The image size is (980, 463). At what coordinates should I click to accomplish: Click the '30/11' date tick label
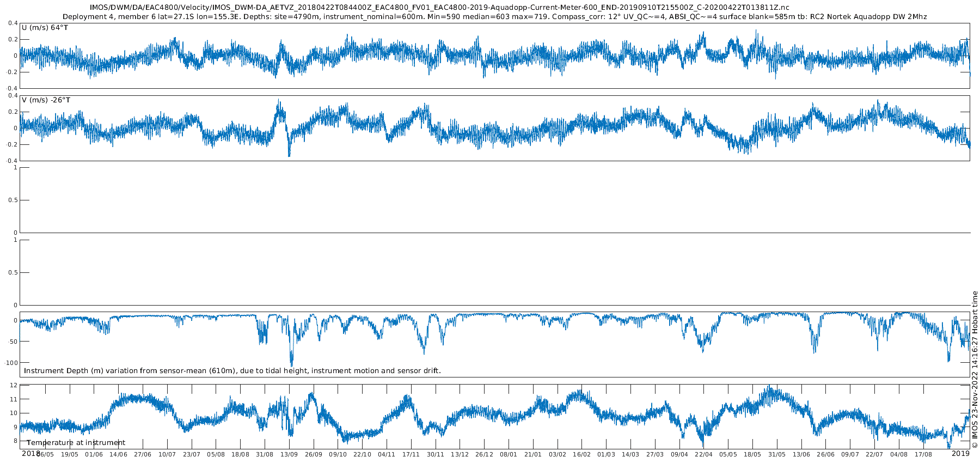click(436, 454)
